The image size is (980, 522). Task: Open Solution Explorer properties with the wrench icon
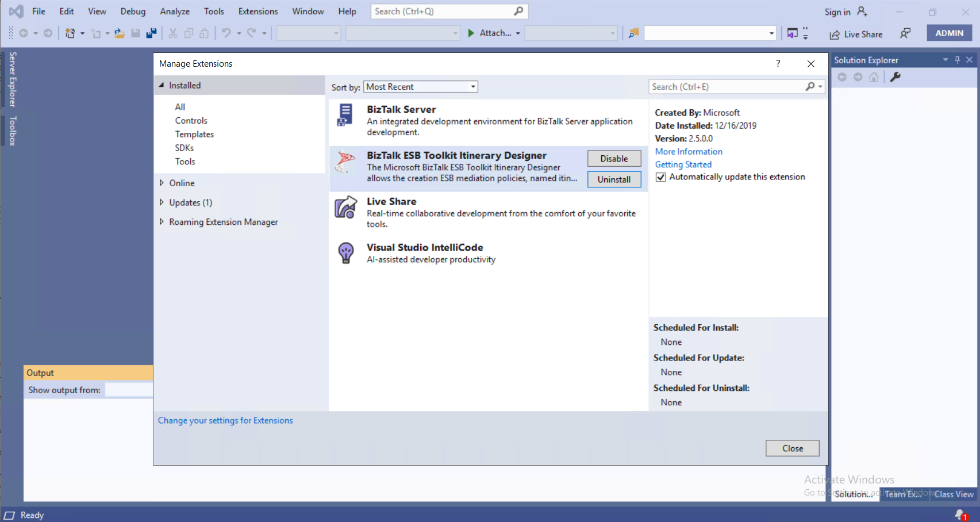point(895,77)
